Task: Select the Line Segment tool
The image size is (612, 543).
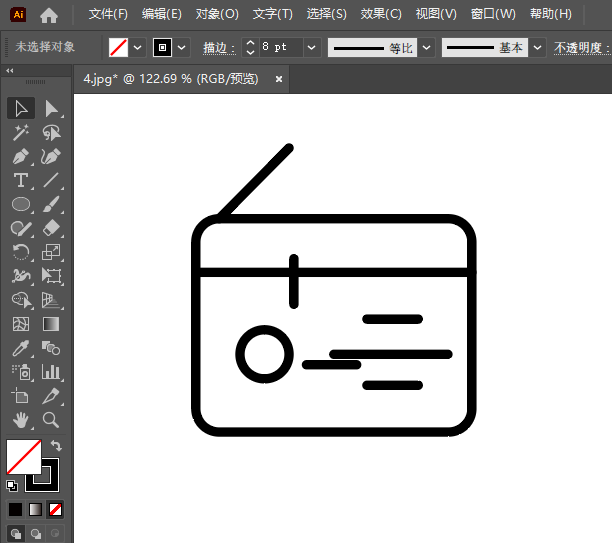Action: pos(52,180)
